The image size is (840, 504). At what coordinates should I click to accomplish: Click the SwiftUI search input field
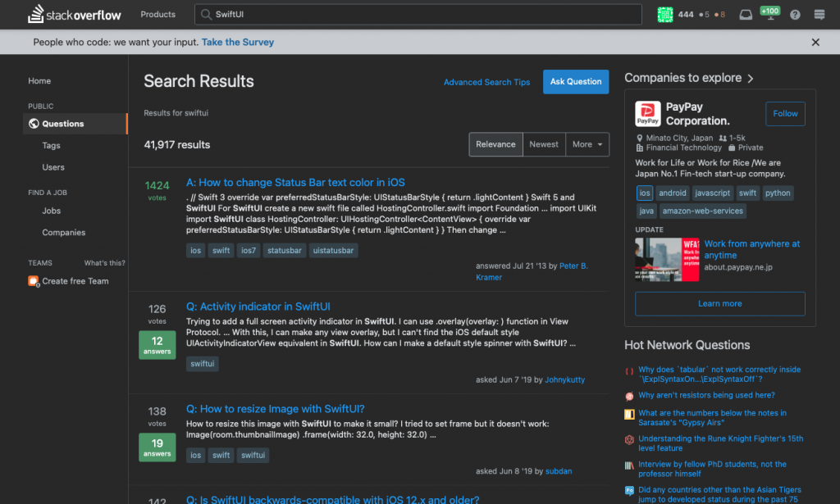click(418, 15)
